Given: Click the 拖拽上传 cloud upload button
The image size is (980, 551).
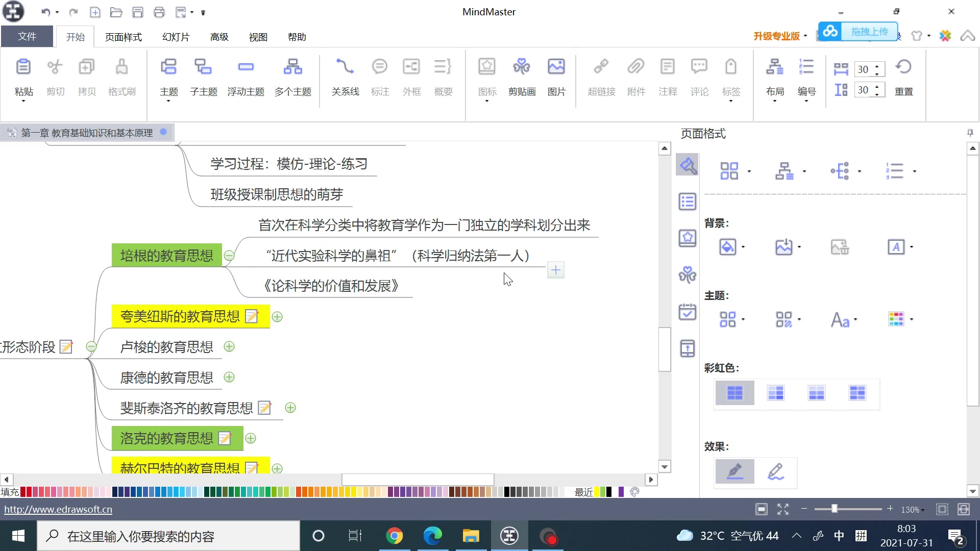Looking at the screenshot, I should click(x=858, y=32).
